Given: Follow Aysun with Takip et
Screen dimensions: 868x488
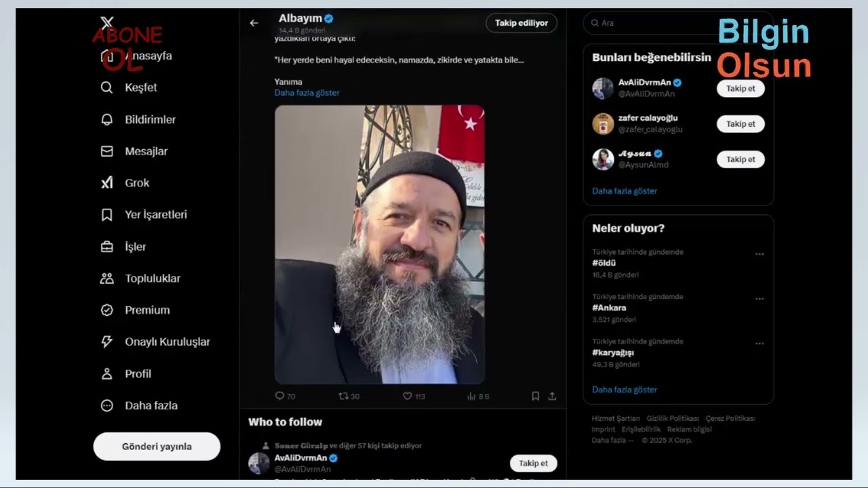Looking at the screenshot, I should pyautogui.click(x=740, y=159).
